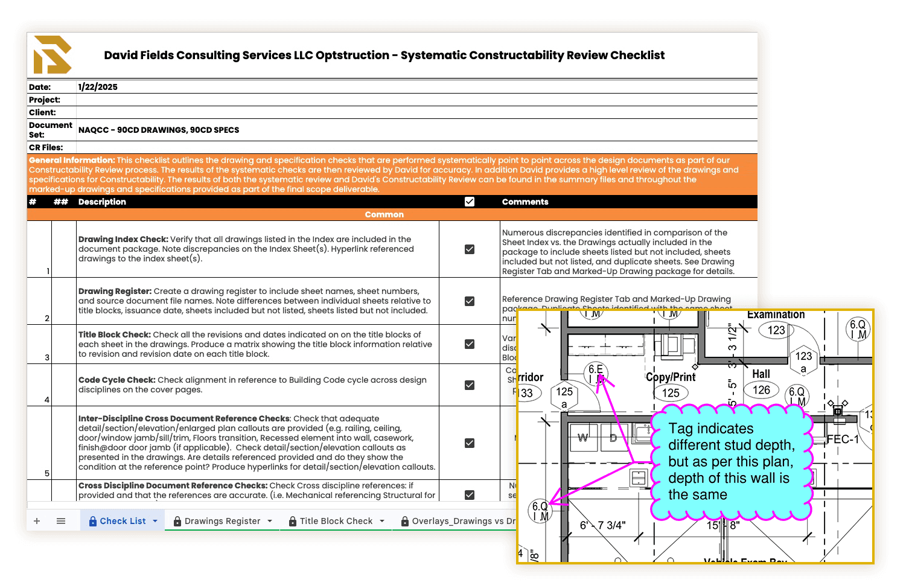The height and width of the screenshot is (588, 909).
Task: Click the row number 4 cell
Action: coord(39,385)
